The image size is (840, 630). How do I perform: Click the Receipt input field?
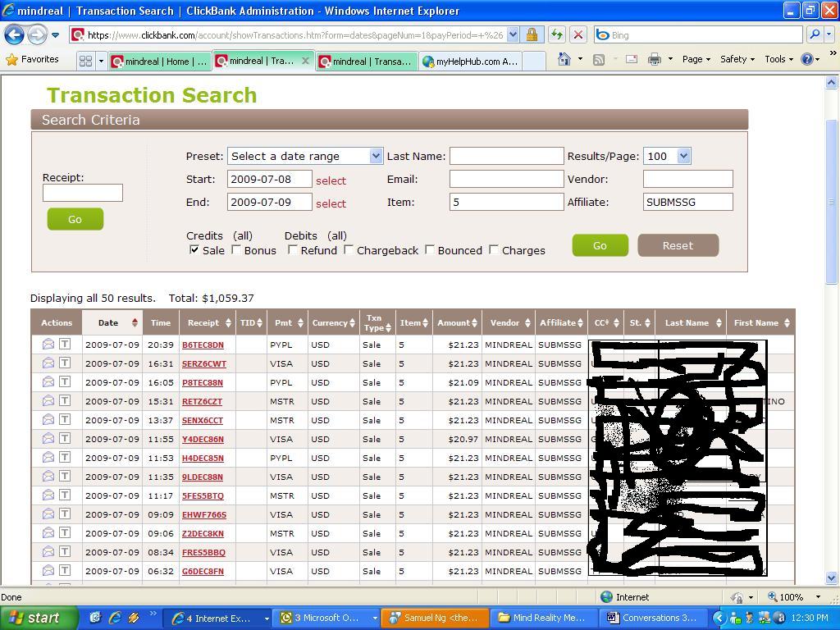pos(83,193)
